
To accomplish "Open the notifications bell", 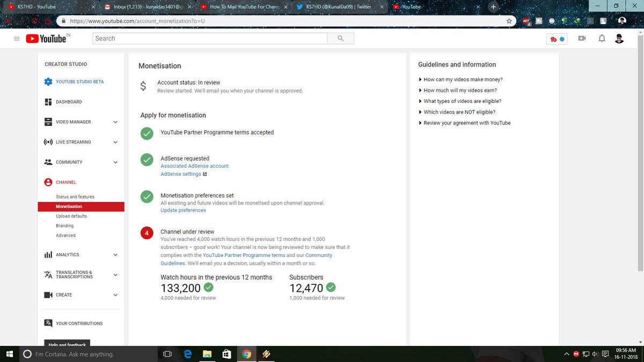I will [602, 39].
